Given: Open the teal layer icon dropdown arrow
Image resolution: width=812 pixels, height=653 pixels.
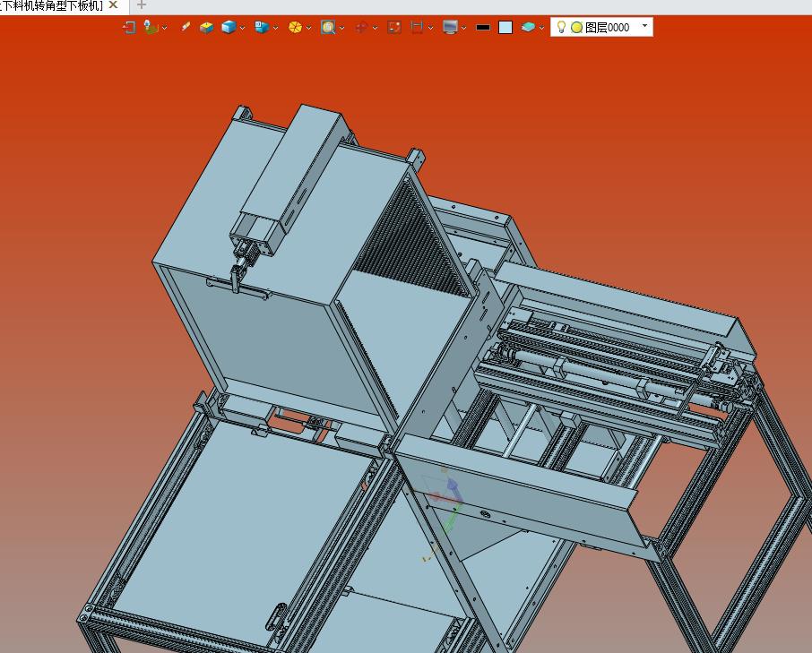Looking at the screenshot, I should (x=541, y=28).
